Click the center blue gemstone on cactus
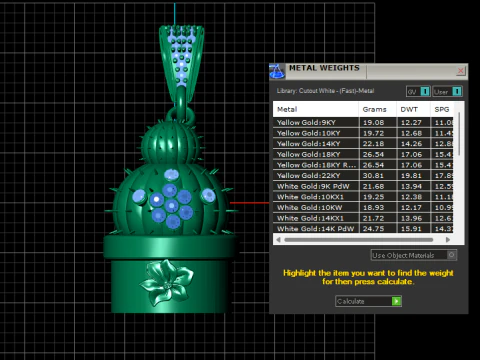480x360 pixels. pyautogui.click(x=172, y=206)
